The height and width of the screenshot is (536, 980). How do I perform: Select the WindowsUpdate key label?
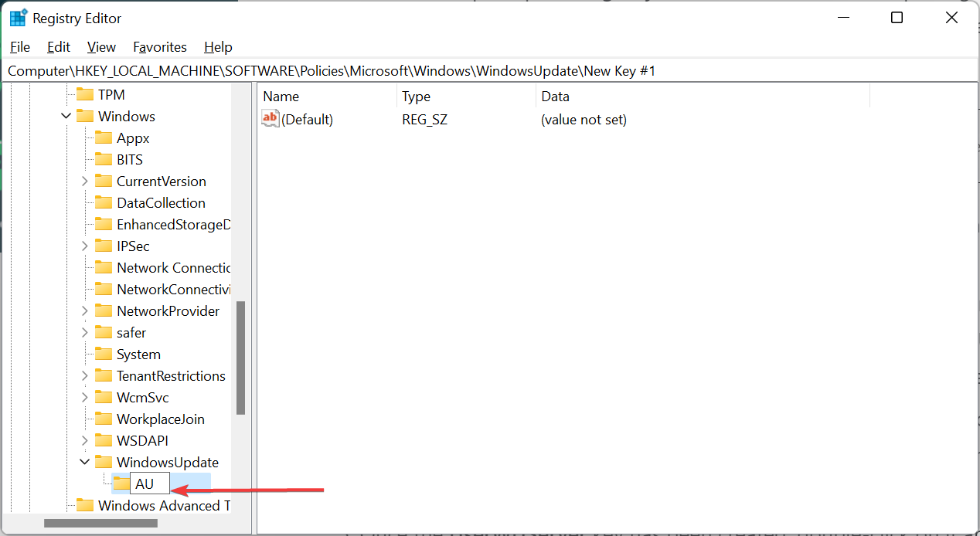pos(168,463)
